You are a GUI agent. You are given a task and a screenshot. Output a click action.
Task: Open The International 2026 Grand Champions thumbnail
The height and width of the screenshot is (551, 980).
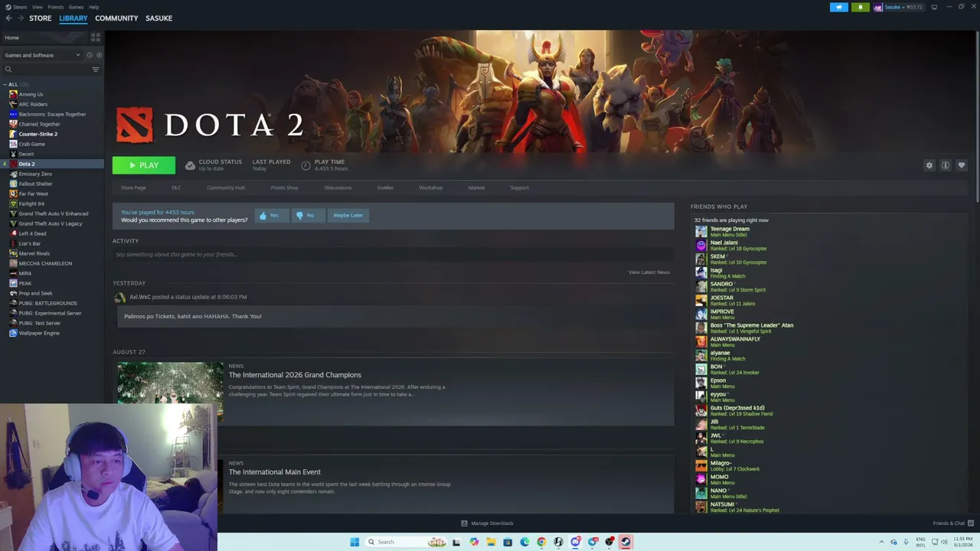[170, 392]
